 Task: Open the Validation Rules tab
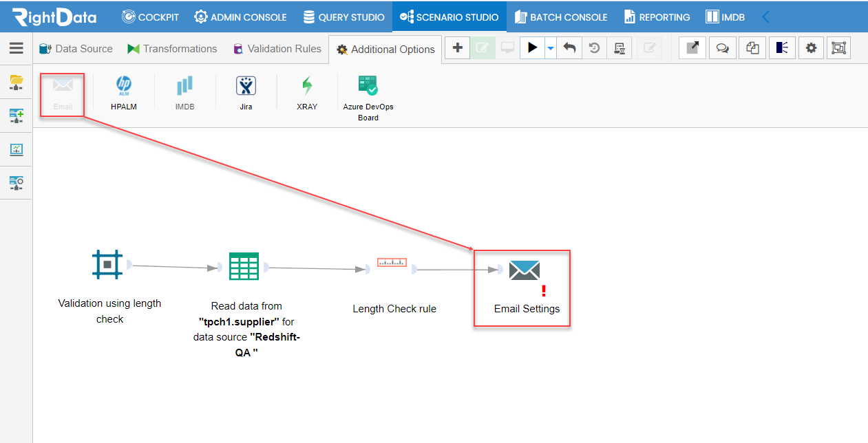tap(277, 49)
